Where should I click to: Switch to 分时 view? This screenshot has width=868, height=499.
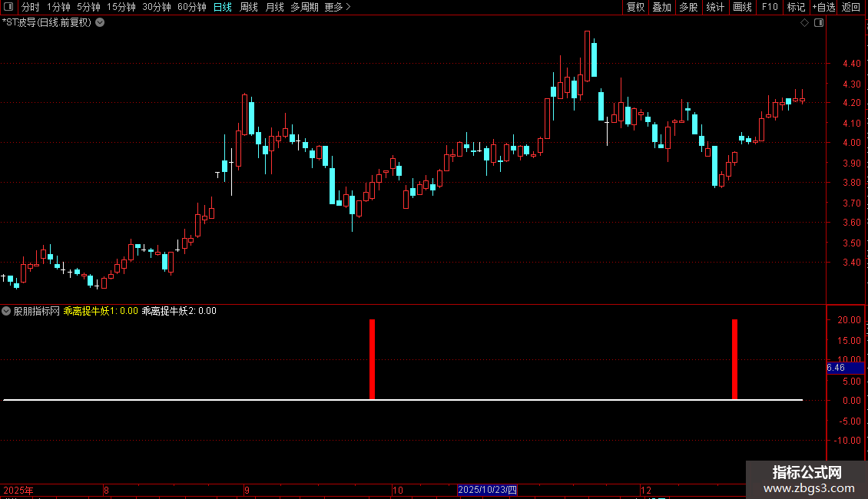(x=31, y=7)
